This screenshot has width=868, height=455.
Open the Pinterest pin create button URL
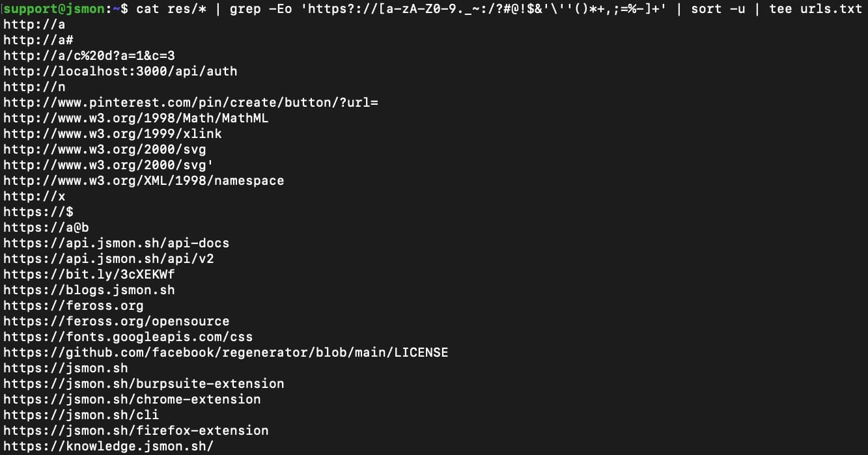point(191,103)
